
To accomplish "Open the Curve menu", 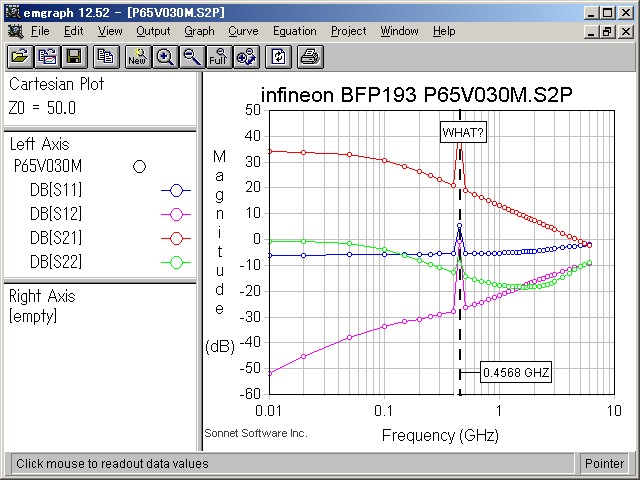I will click(x=243, y=31).
